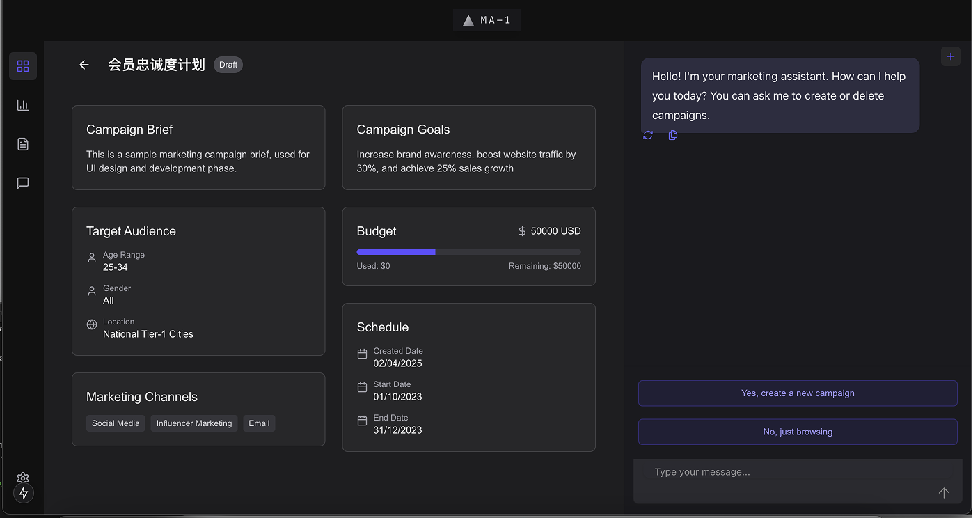The image size is (980, 518).
Task: Click the budget progress bar
Action: tap(469, 252)
